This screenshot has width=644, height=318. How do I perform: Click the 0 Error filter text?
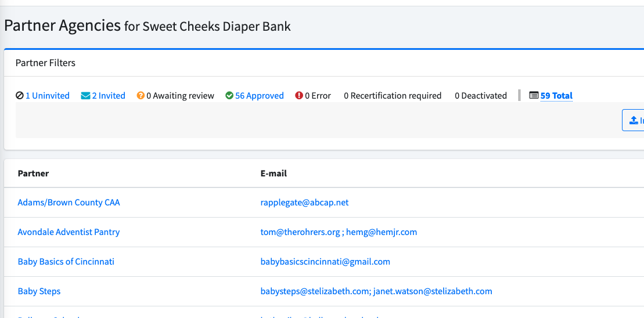318,96
